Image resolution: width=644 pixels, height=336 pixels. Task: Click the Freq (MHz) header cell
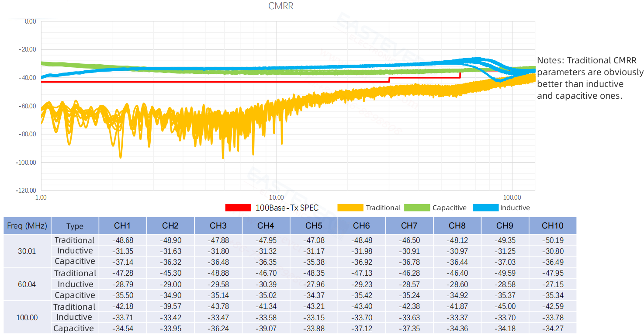pyautogui.click(x=28, y=225)
